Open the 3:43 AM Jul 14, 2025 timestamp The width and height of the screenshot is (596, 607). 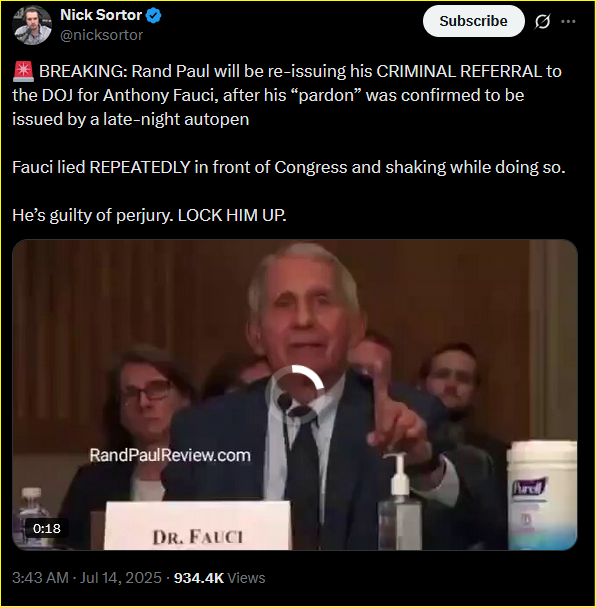87,578
